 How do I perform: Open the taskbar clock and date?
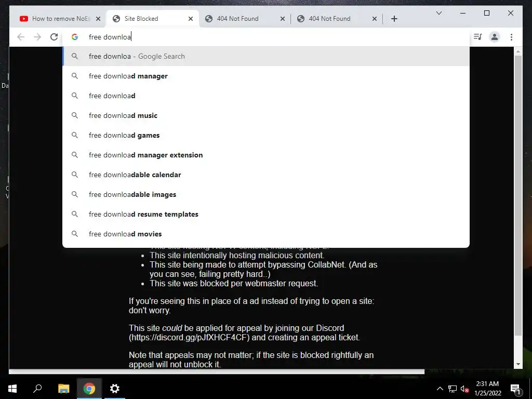(487, 389)
